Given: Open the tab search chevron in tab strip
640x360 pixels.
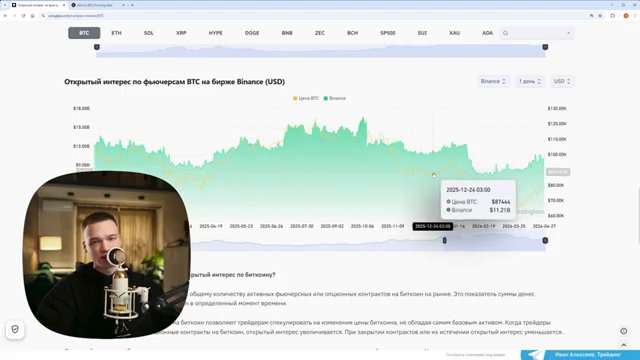Looking at the screenshot, I should (x=5, y=5).
